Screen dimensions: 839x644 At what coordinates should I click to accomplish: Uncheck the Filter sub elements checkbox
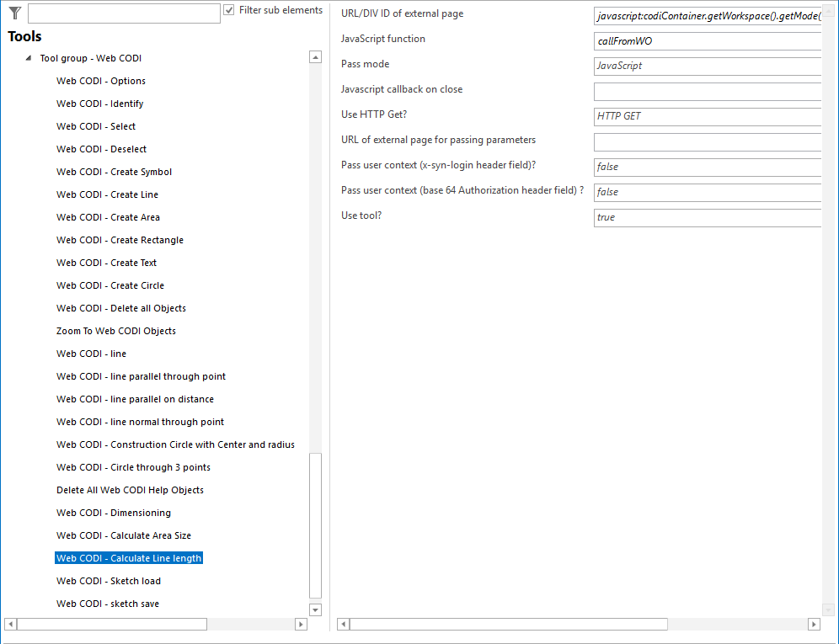tap(228, 9)
